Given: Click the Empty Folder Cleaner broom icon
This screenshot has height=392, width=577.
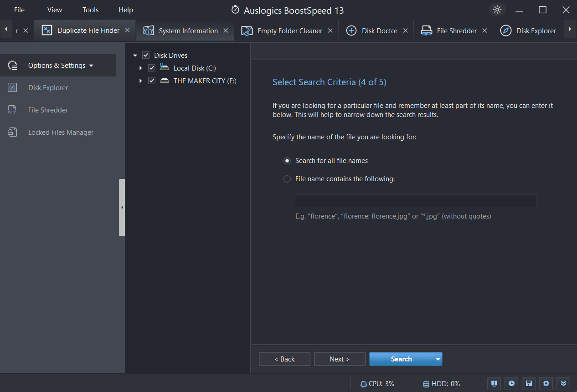Looking at the screenshot, I should pos(247,31).
